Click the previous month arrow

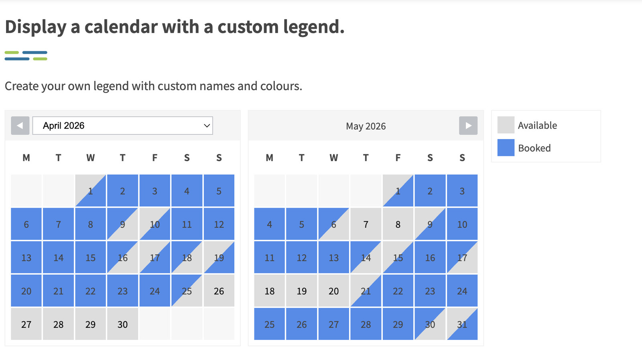pos(20,125)
